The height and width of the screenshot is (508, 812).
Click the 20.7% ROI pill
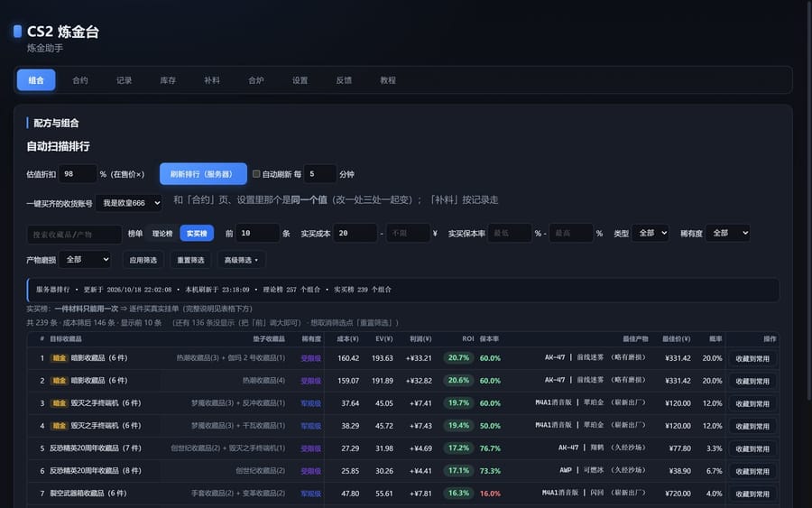point(458,358)
